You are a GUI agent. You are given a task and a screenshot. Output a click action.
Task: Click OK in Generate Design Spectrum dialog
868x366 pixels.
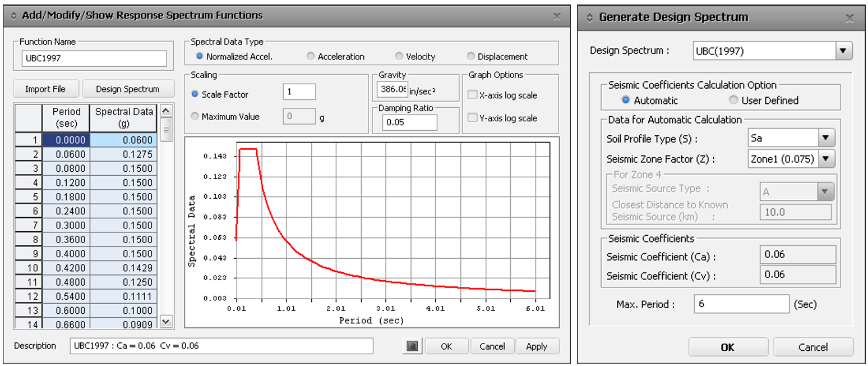click(727, 347)
